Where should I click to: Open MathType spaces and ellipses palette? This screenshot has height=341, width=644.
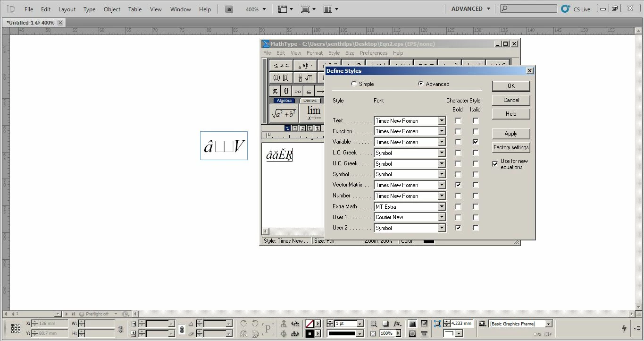[x=306, y=66]
